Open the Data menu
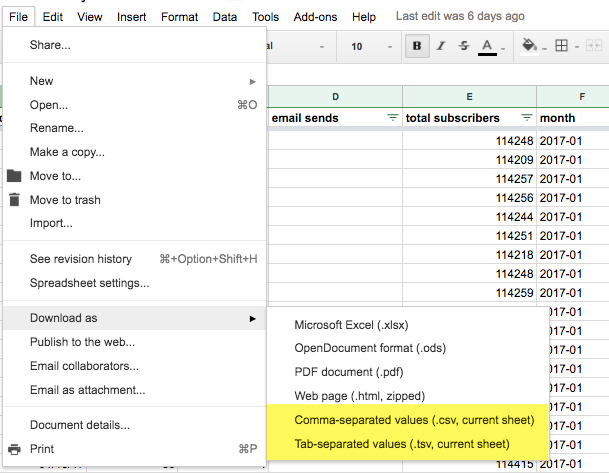Viewport: 609px width, 473px height. tap(225, 17)
